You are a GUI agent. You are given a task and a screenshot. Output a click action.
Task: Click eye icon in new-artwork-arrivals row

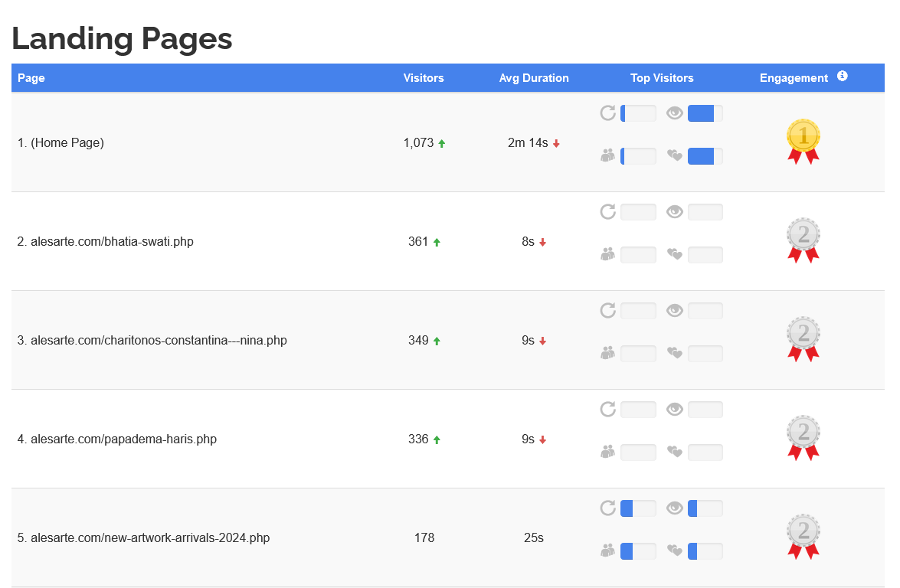[675, 508]
